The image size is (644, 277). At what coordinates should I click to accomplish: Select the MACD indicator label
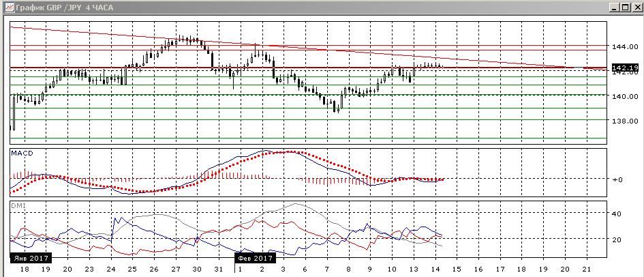pos(22,154)
